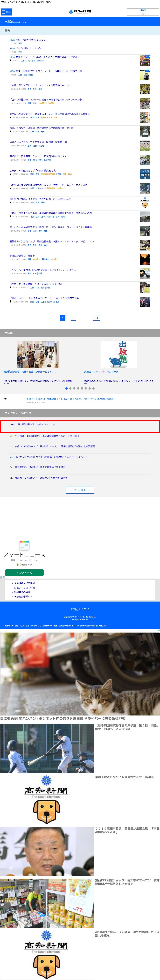
Task: Collapse the 高知のニュース section header
Action: click(x=80, y=22)
